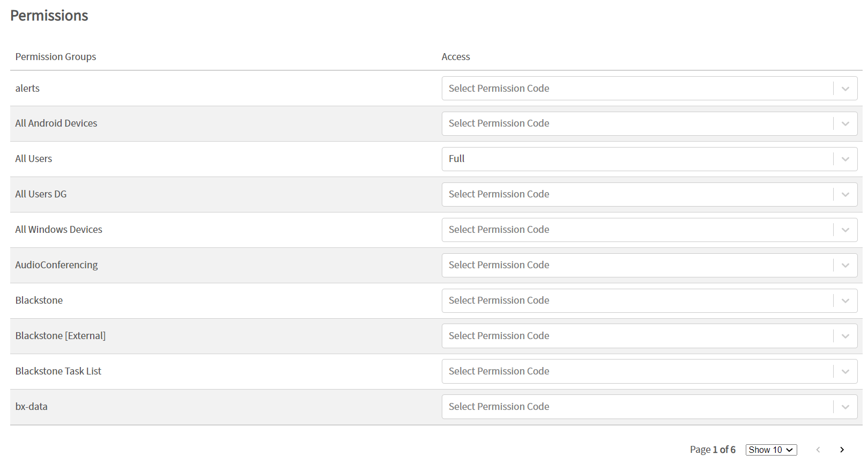
Task: Open permission code select for Blackstone
Action: click(649, 300)
